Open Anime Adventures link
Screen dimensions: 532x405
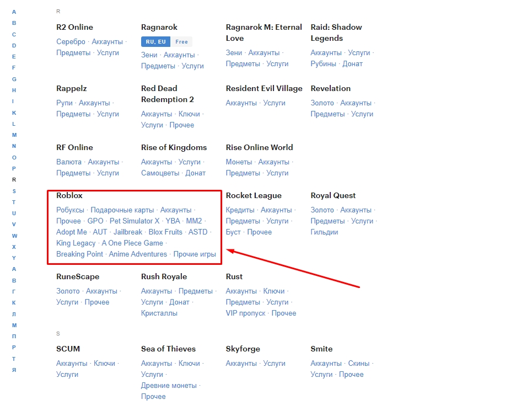[x=138, y=254]
